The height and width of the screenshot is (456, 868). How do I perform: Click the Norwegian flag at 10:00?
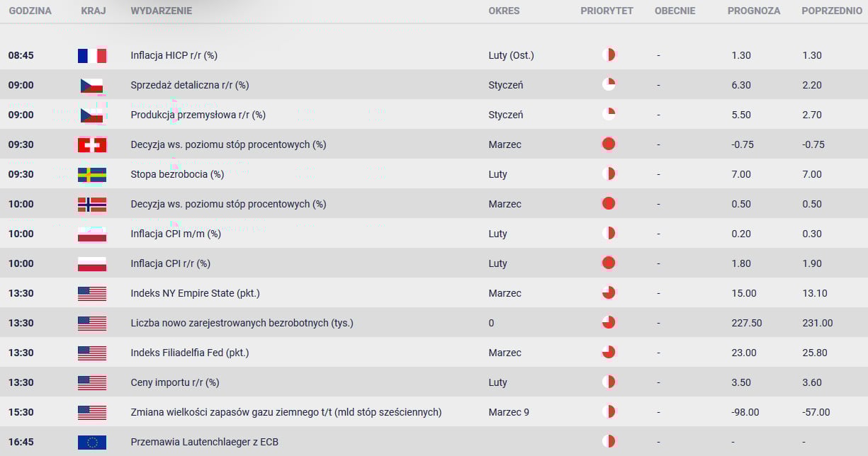92,204
